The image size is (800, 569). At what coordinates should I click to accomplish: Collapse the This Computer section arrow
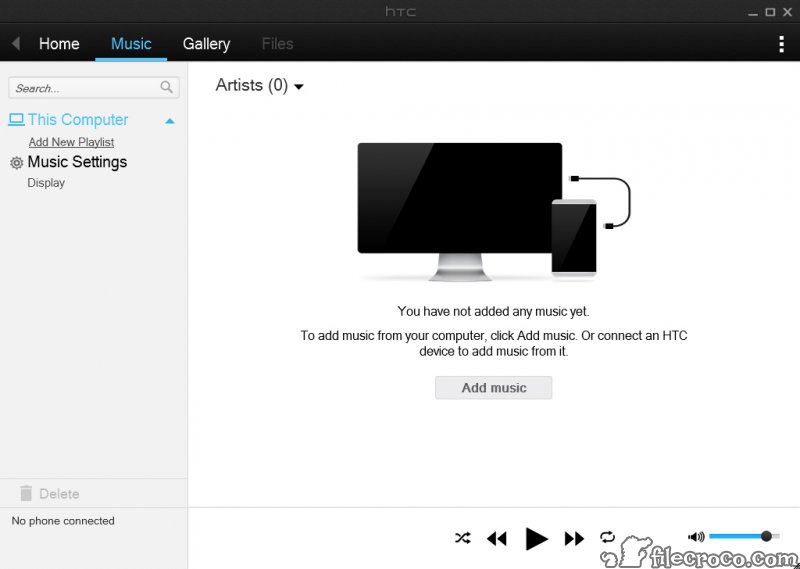click(x=170, y=121)
